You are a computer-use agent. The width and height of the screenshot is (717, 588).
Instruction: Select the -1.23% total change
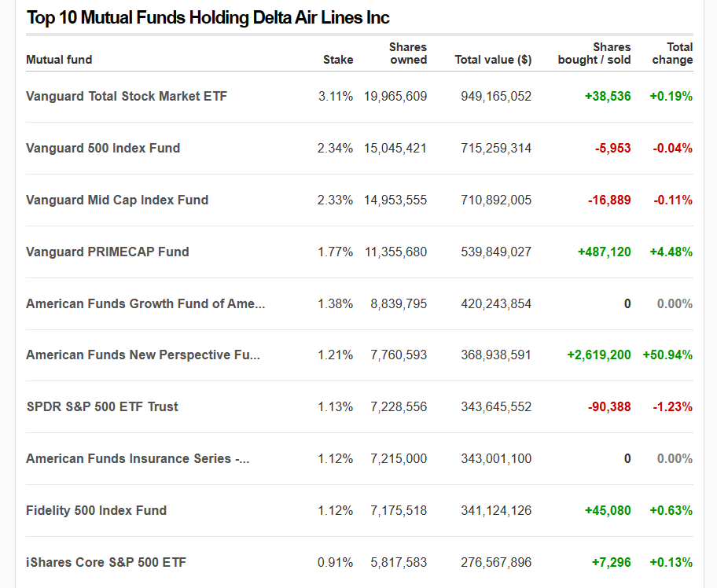673,407
